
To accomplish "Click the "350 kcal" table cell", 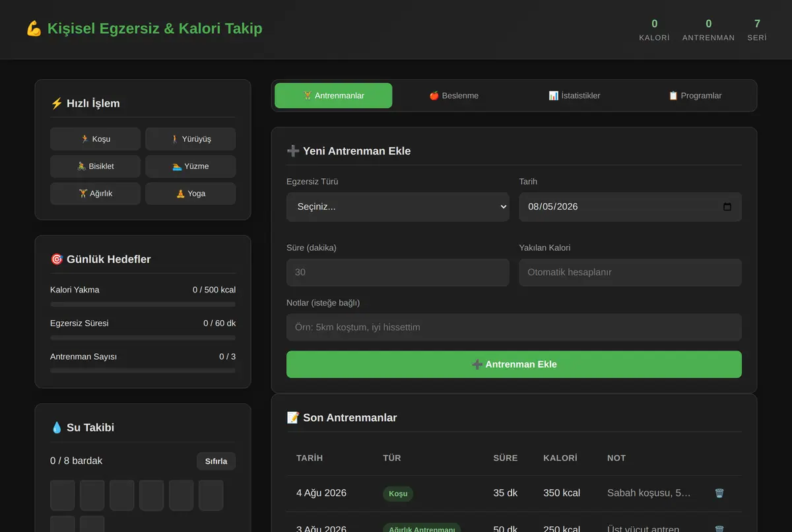I will click(562, 493).
